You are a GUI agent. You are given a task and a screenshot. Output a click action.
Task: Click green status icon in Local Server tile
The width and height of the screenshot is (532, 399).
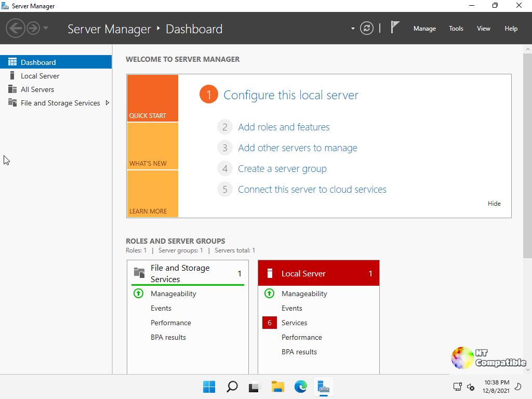[x=270, y=293]
